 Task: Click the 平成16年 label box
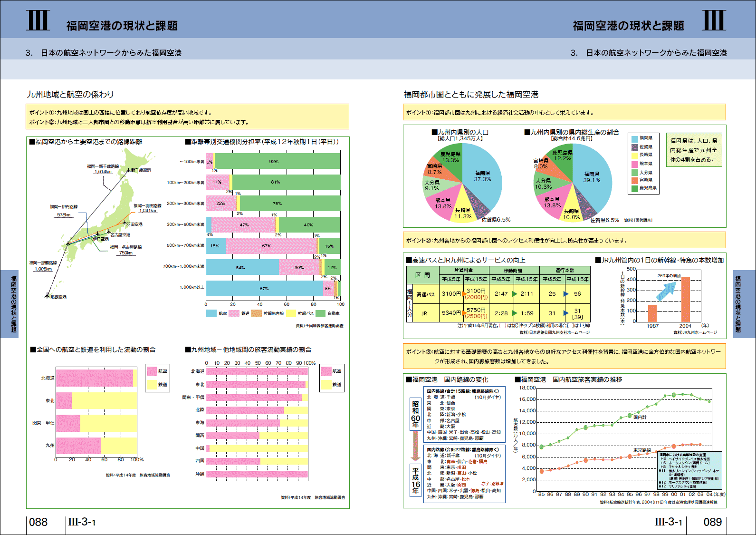pyautogui.click(x=415, y=479)
